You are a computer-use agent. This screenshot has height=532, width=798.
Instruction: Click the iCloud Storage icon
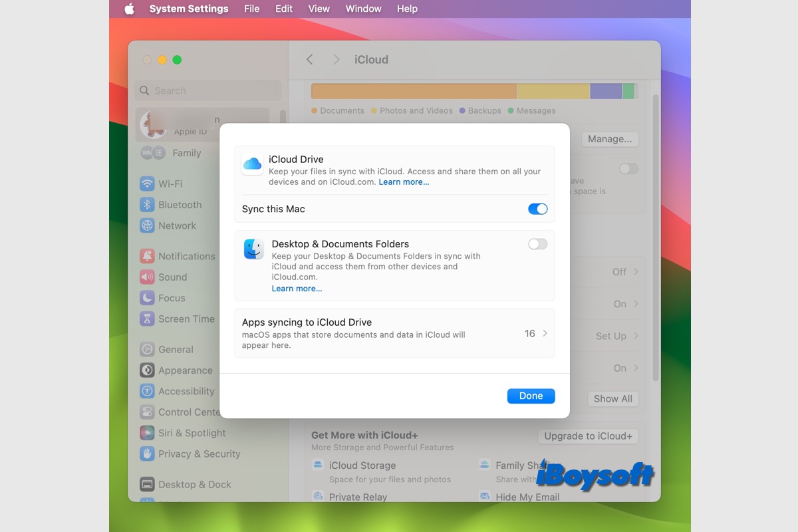[319, 465]
